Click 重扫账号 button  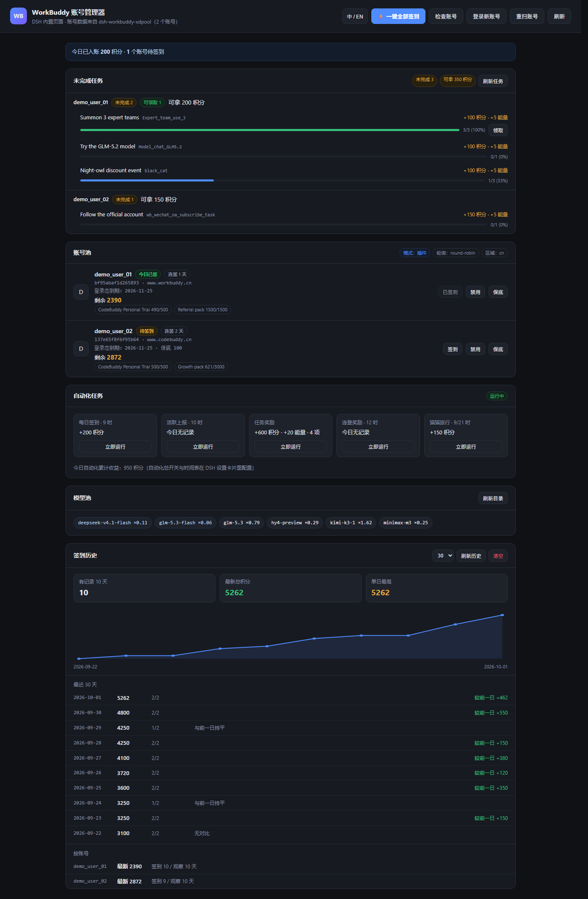(527, 16)
